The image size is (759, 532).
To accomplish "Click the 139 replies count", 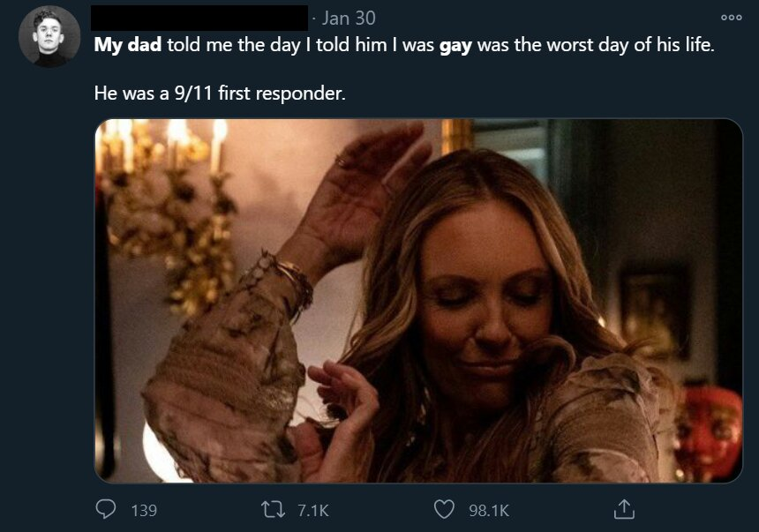I will click(144, 510).
